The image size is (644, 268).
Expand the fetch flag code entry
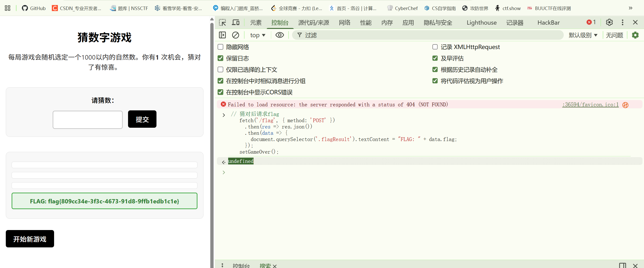point(224,115)
